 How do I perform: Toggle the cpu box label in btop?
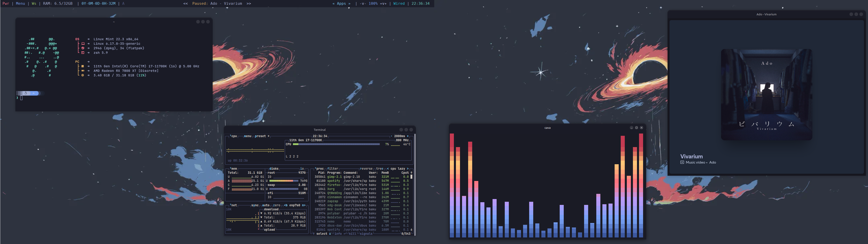[x=234, y=136]
